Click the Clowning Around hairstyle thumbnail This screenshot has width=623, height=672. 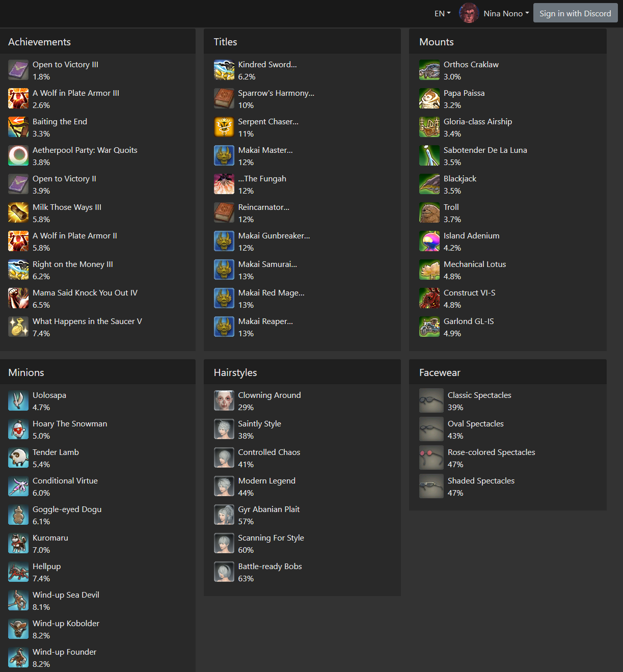(224, 401)
